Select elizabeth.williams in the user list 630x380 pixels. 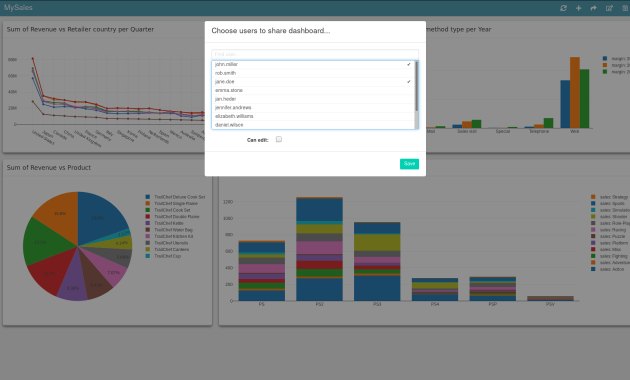click(x=313, y=116)
